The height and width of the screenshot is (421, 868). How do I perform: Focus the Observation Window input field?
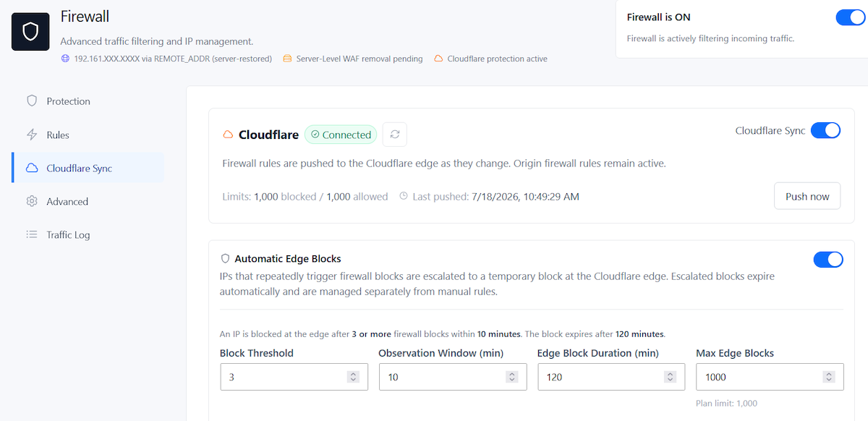click(x=453, y=377)
